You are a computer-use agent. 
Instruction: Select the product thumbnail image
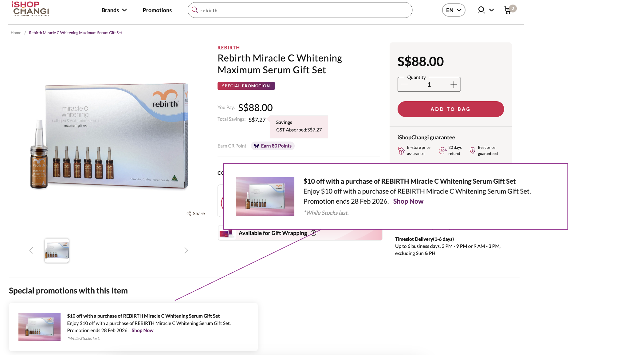point(57,250)
